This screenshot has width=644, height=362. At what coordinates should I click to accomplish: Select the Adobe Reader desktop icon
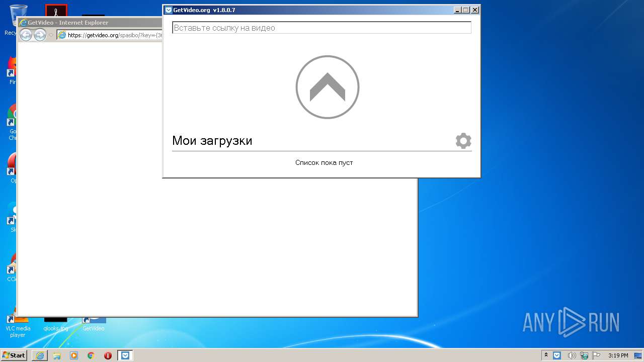pyautogui.click(x=56, y=11)
